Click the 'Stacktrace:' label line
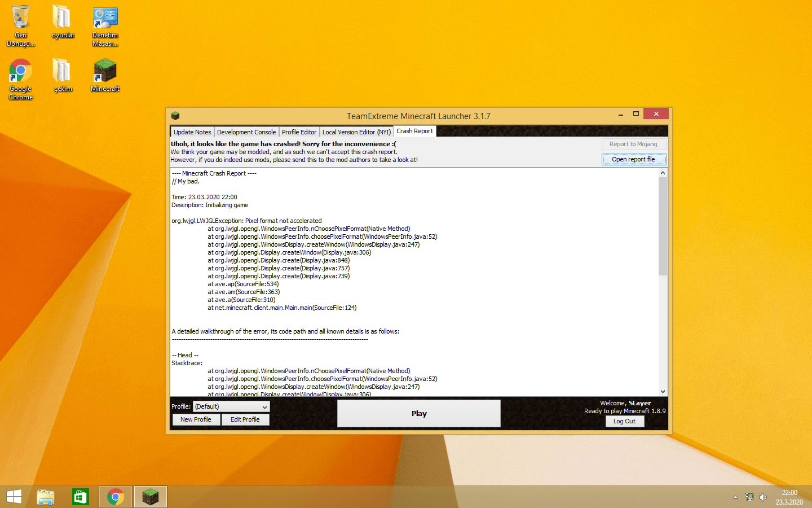Viewport: 812px width, 508px height. 187,363
